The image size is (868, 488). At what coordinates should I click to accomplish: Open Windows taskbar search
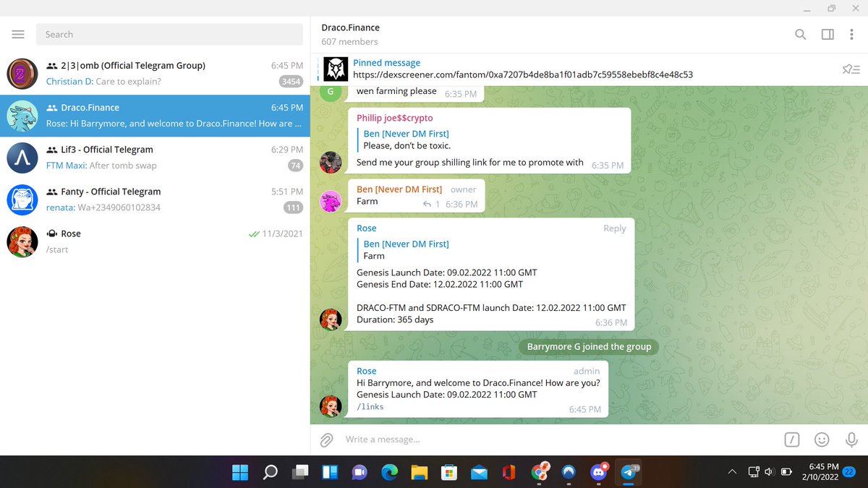[270, 473]
